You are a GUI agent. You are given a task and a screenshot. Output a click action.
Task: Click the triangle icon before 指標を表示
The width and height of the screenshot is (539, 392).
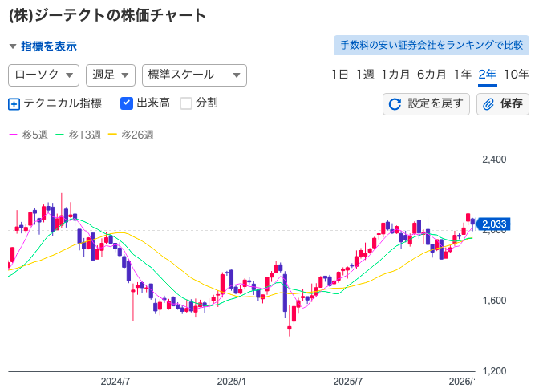(x=13, y=46)
